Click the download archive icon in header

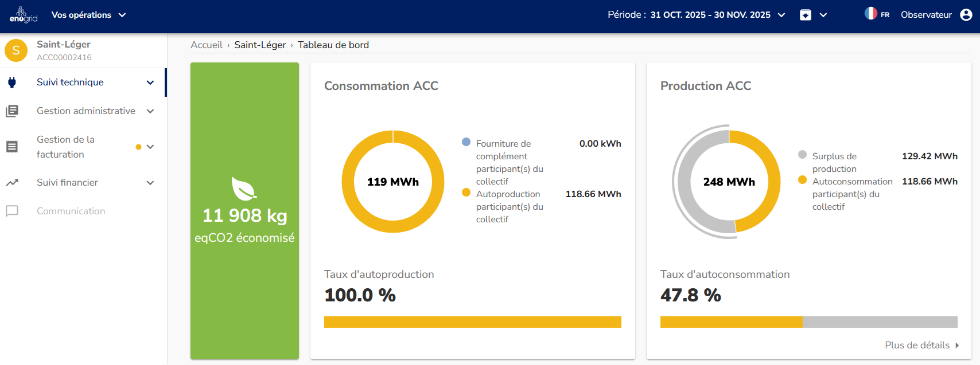806,15
